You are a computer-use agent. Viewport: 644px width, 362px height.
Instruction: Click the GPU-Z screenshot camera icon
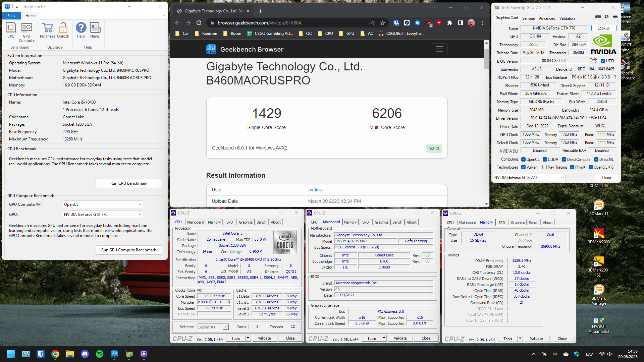tap(598, 16)
